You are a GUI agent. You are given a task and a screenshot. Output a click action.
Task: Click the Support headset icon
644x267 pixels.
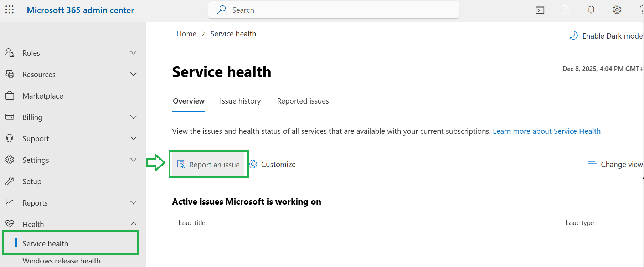[10, 138]
